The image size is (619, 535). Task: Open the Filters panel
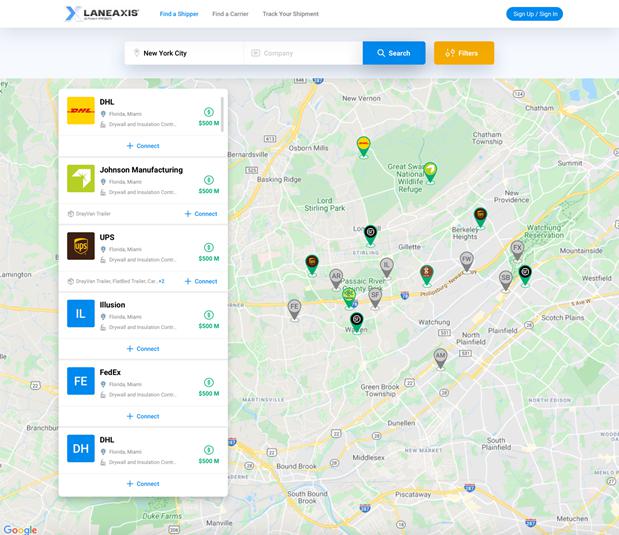point(463,53)
